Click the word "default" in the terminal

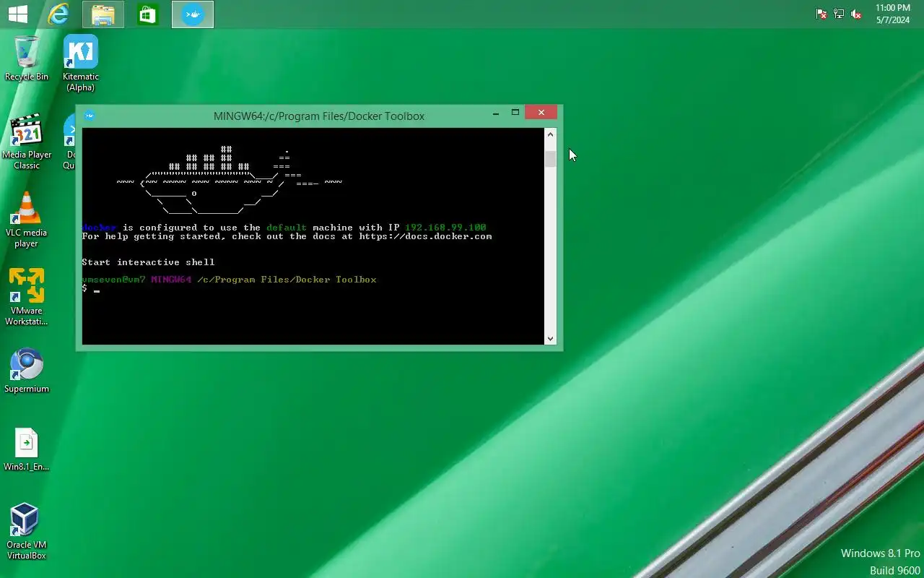[287, 228]
